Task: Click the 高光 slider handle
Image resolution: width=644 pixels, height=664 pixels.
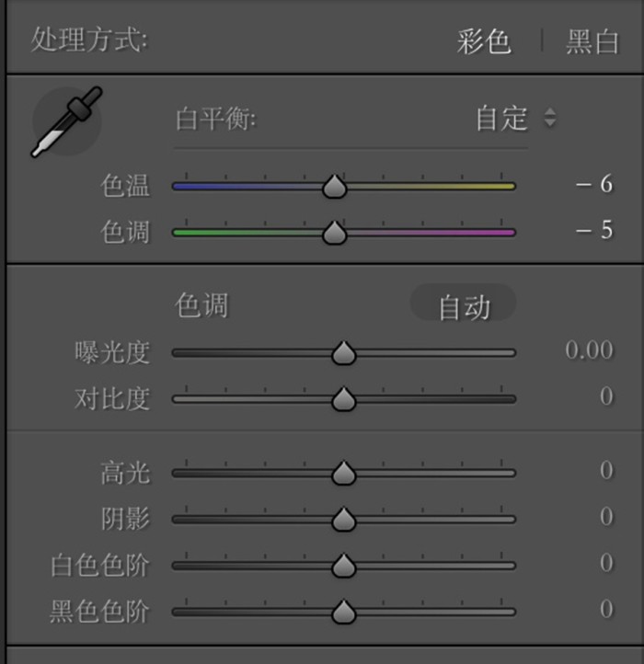Action: (343, 473)
